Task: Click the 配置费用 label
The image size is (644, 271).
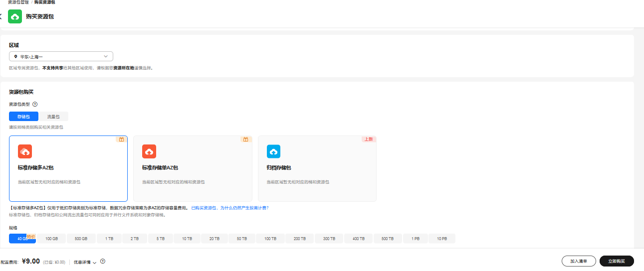Action: point(9,262)
